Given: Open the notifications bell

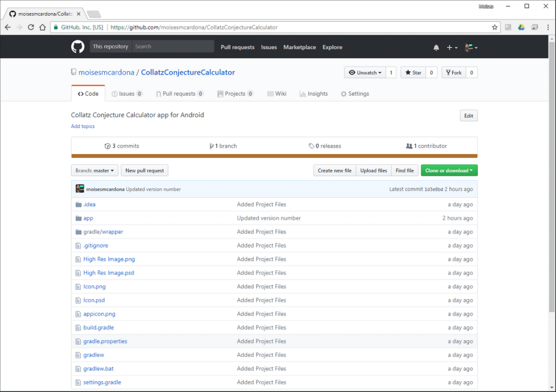Looking at the screenshot, I should 436,47.
